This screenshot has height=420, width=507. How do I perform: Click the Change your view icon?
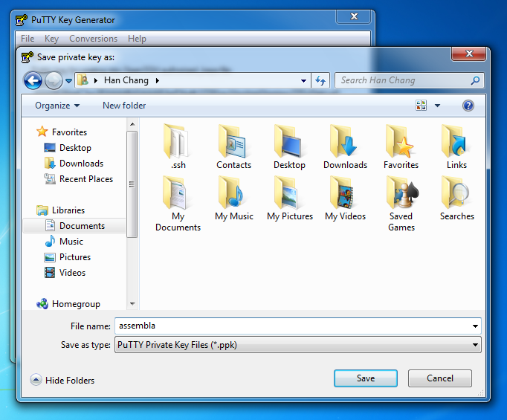[x=421, y=106]
